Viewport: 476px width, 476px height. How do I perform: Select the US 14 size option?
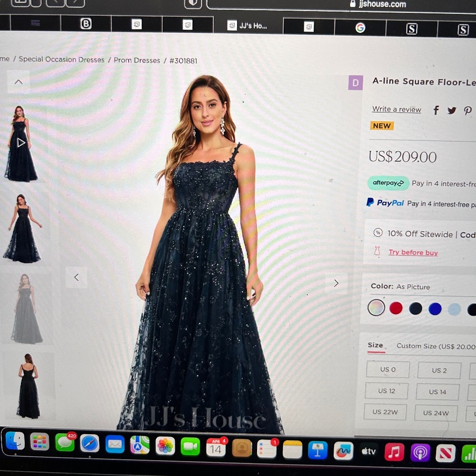437,391
